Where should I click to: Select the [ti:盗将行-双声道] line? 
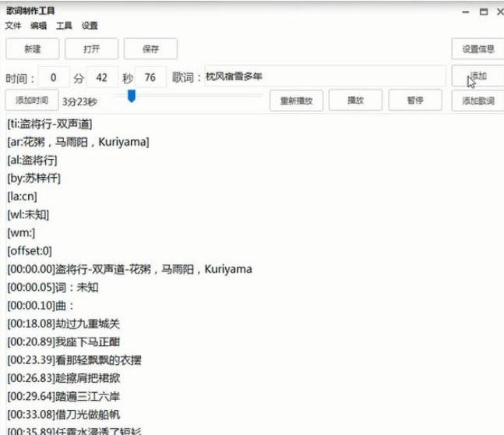click(49, 123)
